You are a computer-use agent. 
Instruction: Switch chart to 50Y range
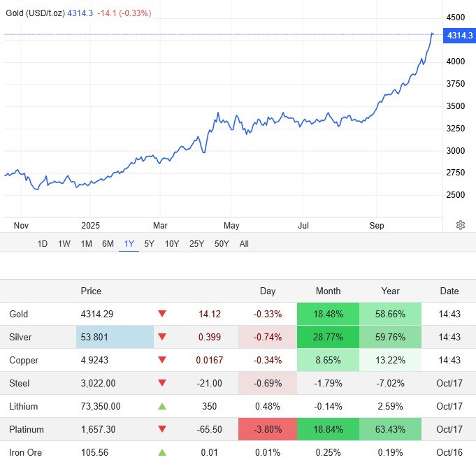coord(222,244)
